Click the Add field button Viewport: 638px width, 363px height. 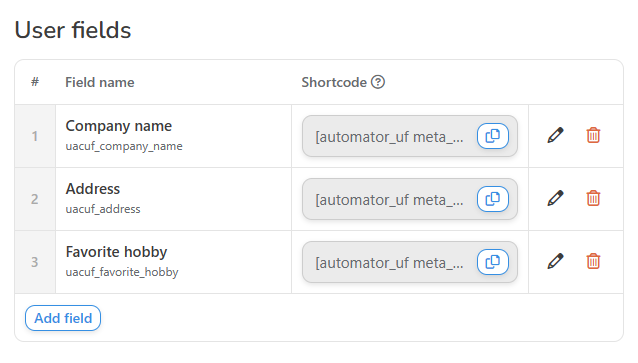point(63,318)
